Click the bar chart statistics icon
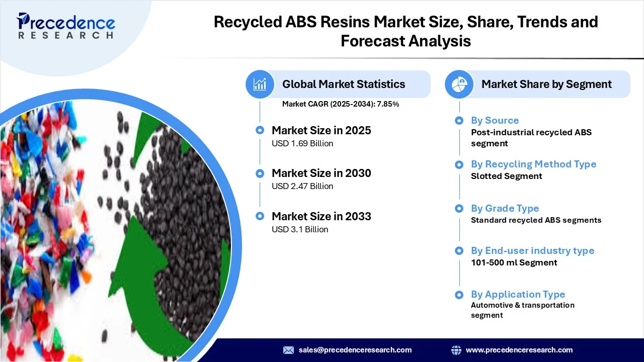Image resolution: width=644 pixels, height=362 pixels. 260,84
